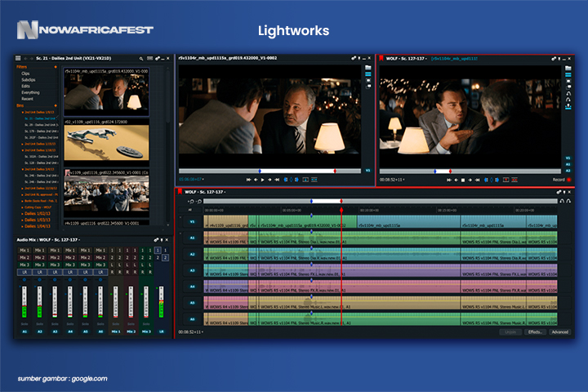Select the Clips filter
Viewport: 588px width, 392px height.
[25, 73]
